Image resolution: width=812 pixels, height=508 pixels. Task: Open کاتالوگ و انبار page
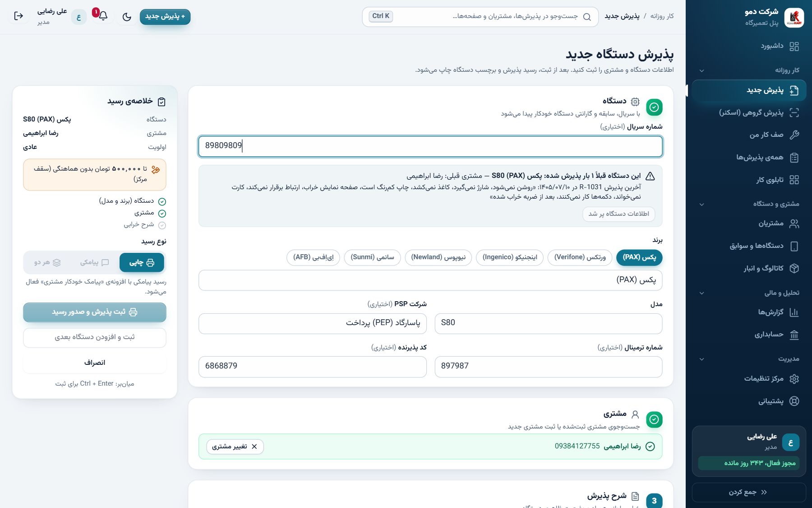tap(749, 268)
